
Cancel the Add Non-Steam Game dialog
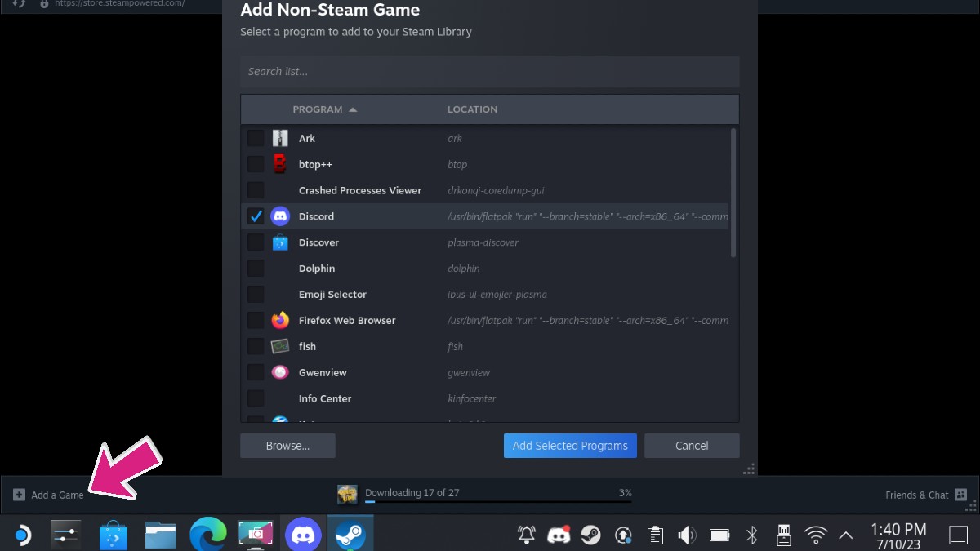click(x=692, y=446)
